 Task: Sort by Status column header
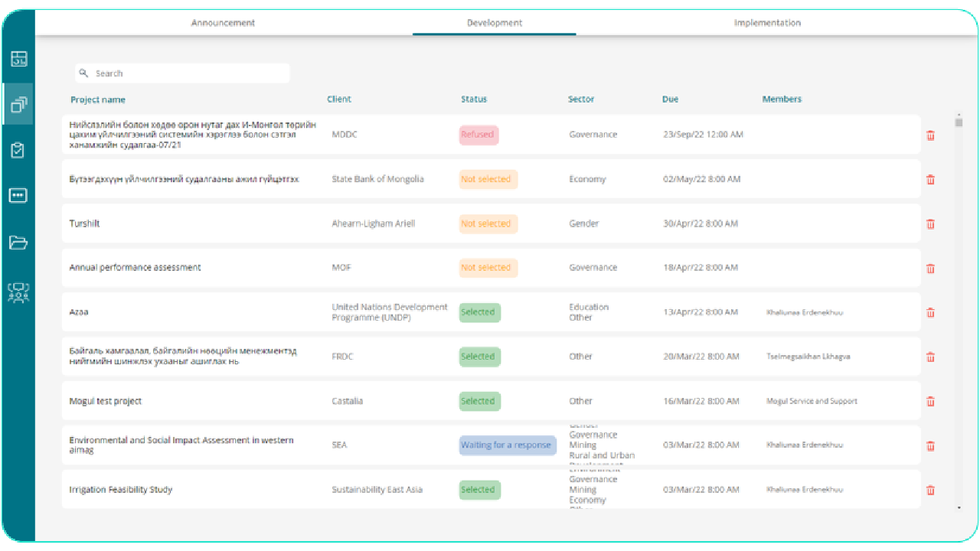click(474, 99)
